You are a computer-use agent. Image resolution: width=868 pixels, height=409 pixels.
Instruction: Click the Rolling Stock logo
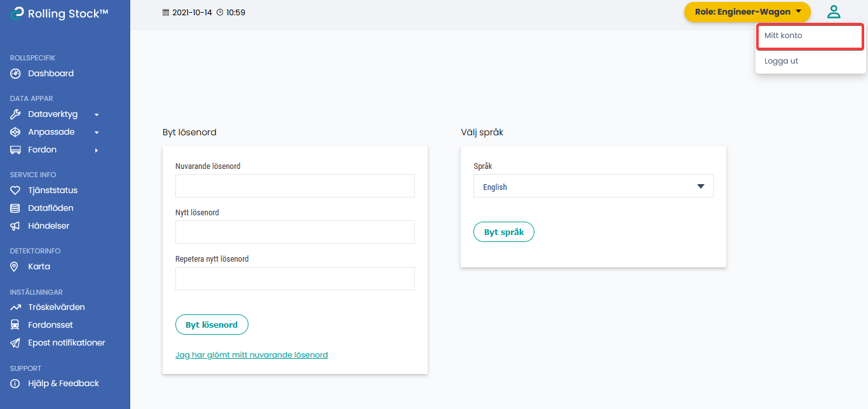click(x=60, y=13)
